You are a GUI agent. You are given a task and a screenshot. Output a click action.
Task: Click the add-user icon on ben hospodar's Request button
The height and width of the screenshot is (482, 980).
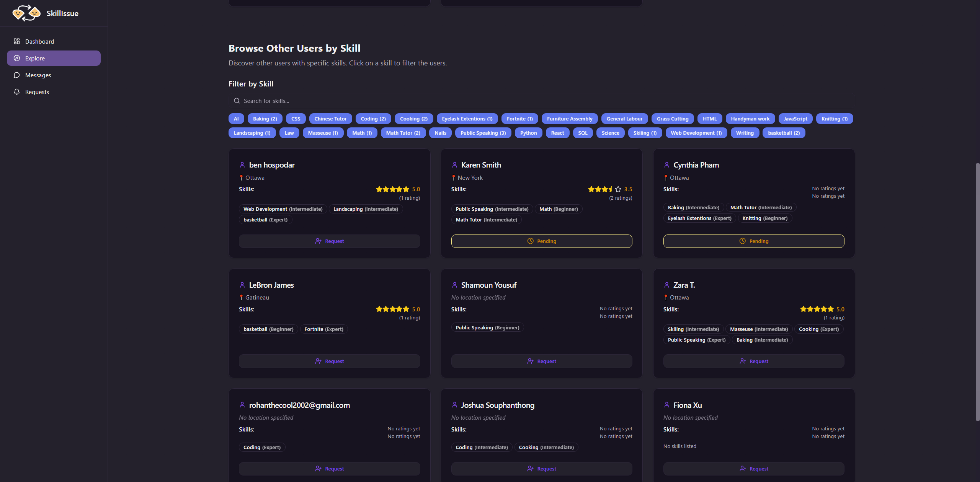coord(318,241)
